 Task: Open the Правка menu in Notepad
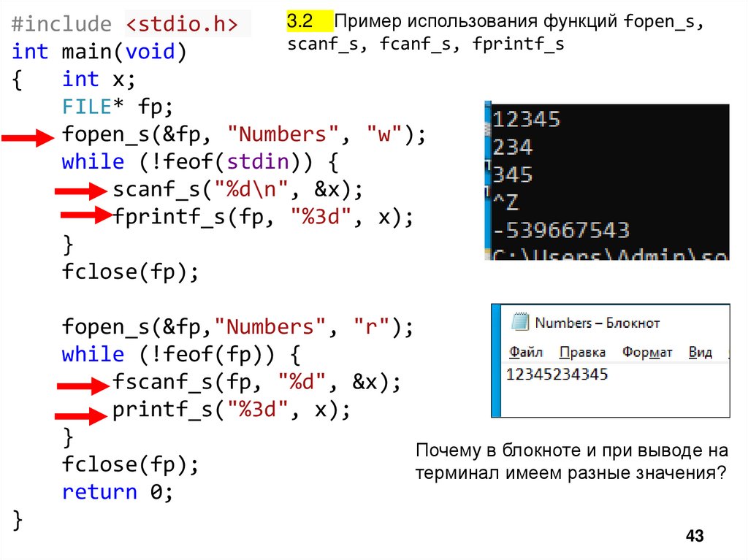click(582, 352)
